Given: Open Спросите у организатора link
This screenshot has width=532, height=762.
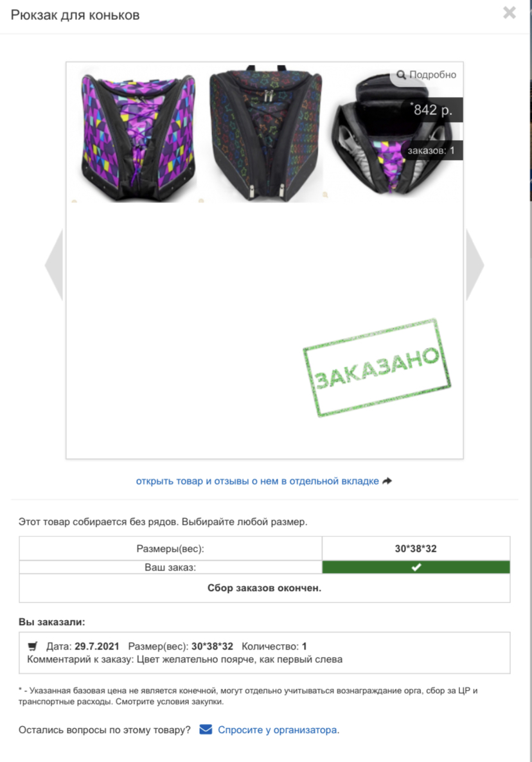Looking at the screenshot, I should click(278, 730).
